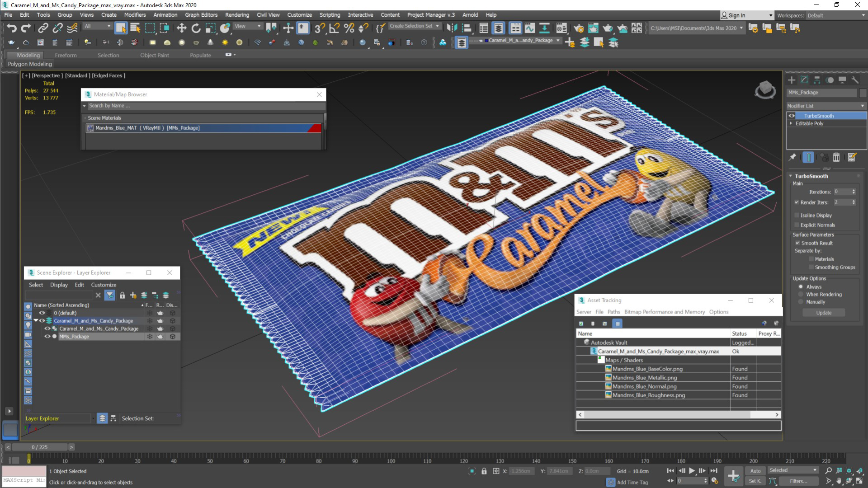The height and width of the screenshot is (488, 868).
Task: Click the Redo arrow icon
Action: point(26,28)
